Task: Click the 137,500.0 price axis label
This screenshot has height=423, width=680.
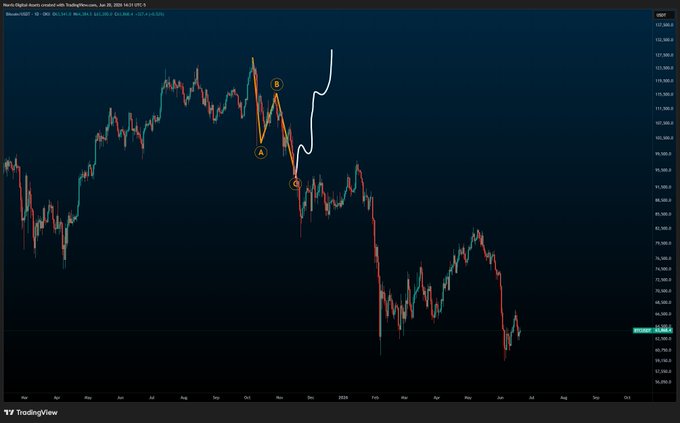Action: pyautogui.click(x=665, y=25)
